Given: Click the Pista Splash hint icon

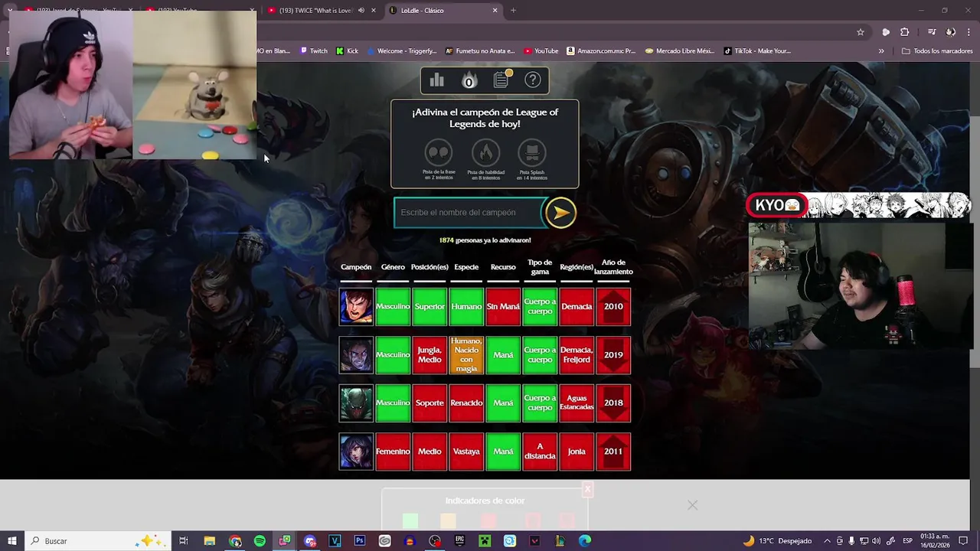Looking at the screenshot, I should (532, 153).
